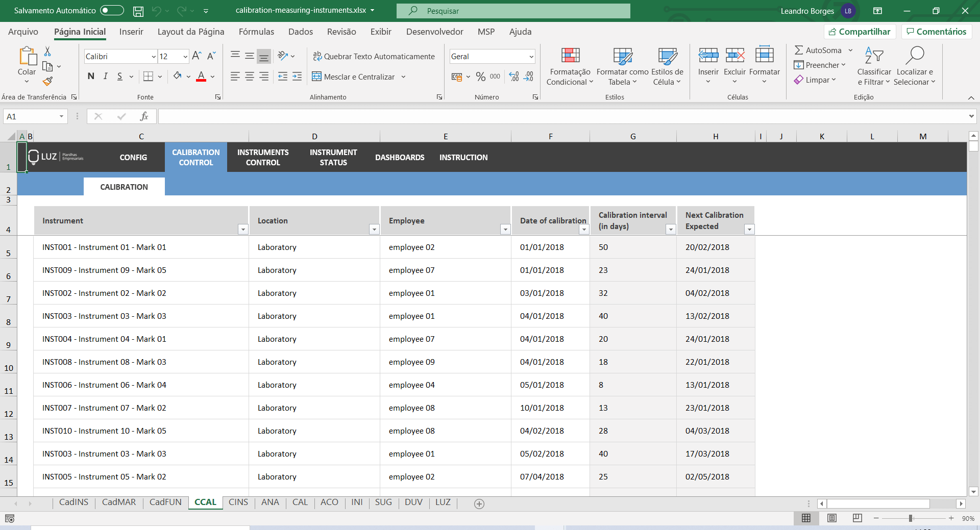Apply bold formatting with the Negrito icon
The image size is (980, 530).
[91, 76]
